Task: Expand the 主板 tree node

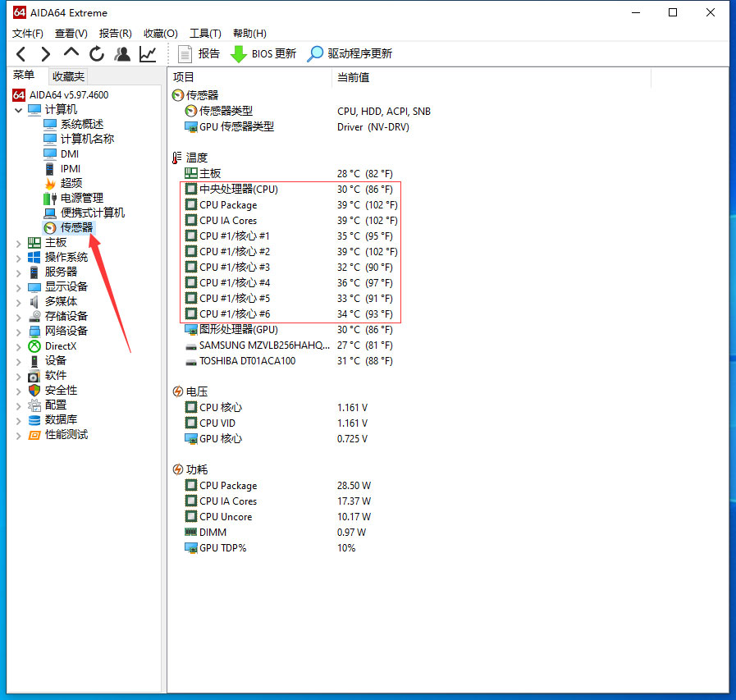Action: click(x=19, y=242)
